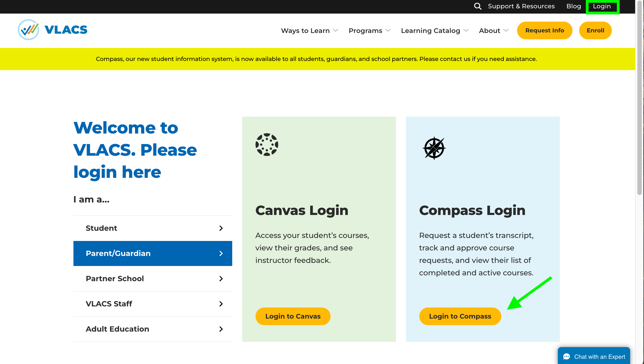Open Support & Resources in top bar
Viewport: 644px width, 364px height.
coord(521,6)
